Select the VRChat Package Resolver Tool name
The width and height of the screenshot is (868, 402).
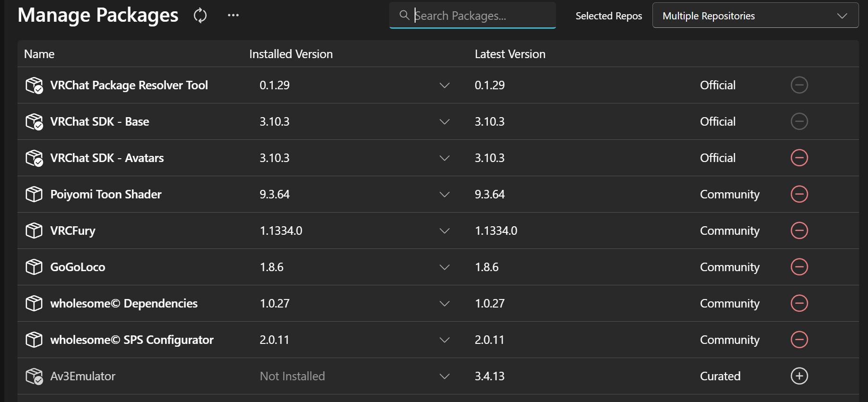(129, 85)
